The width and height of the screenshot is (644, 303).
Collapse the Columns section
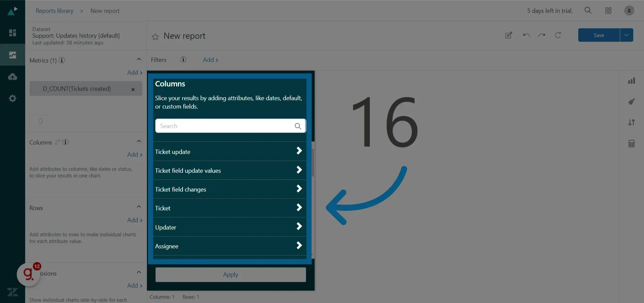139,141
